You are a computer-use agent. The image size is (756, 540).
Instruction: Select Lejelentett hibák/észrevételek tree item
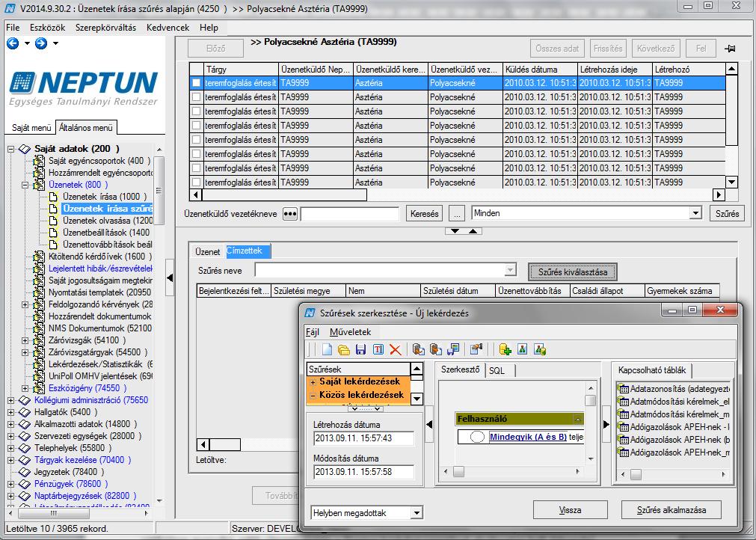point(100,269)
